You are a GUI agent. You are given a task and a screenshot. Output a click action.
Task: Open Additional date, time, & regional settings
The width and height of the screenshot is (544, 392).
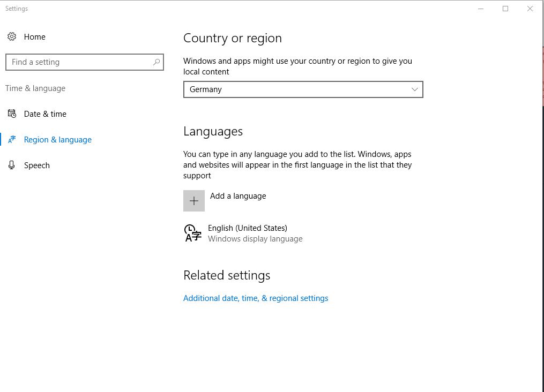pyautogui.click(x=256, y=298)
